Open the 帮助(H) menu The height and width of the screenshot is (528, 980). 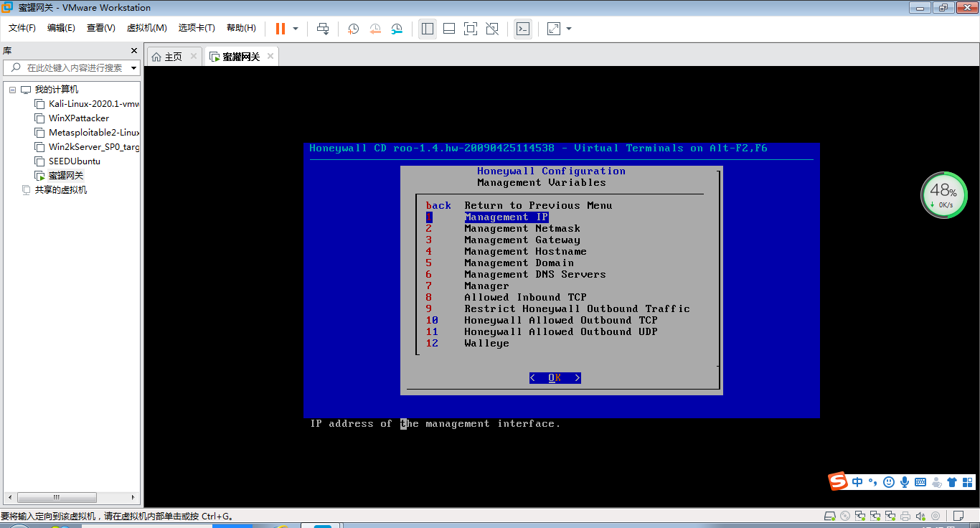click(x=241, y=28)
